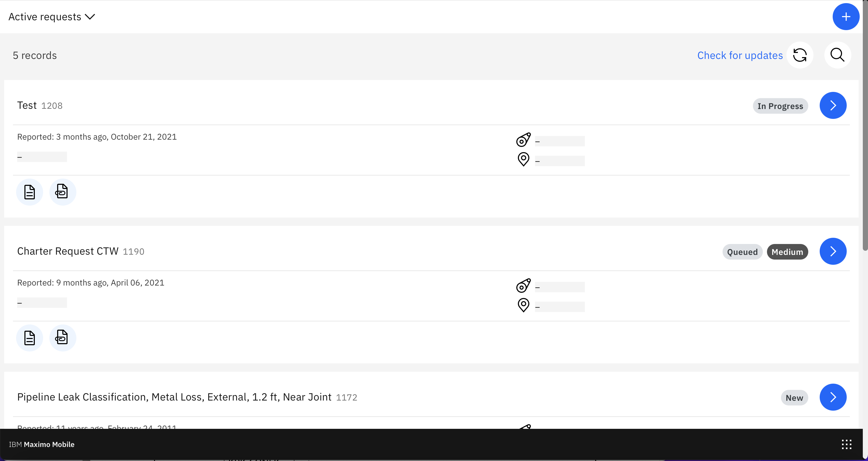This screenshot has height=461, width=868.
Task: Open details document icon for Test request
Action: pyautogui.click(x=30, y=192)
